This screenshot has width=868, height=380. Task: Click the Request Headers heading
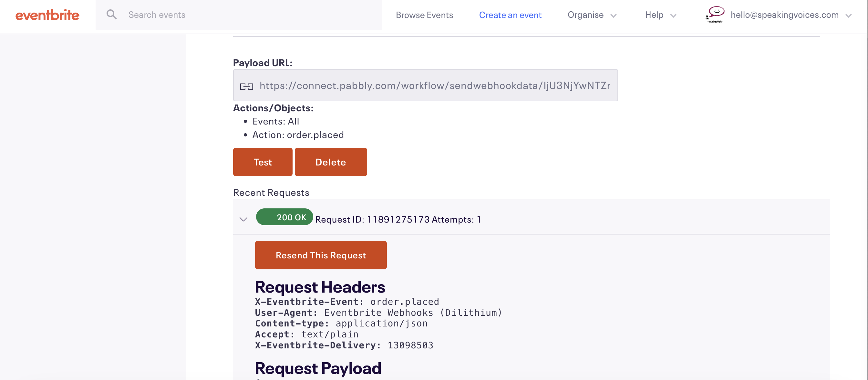[320, 287]
